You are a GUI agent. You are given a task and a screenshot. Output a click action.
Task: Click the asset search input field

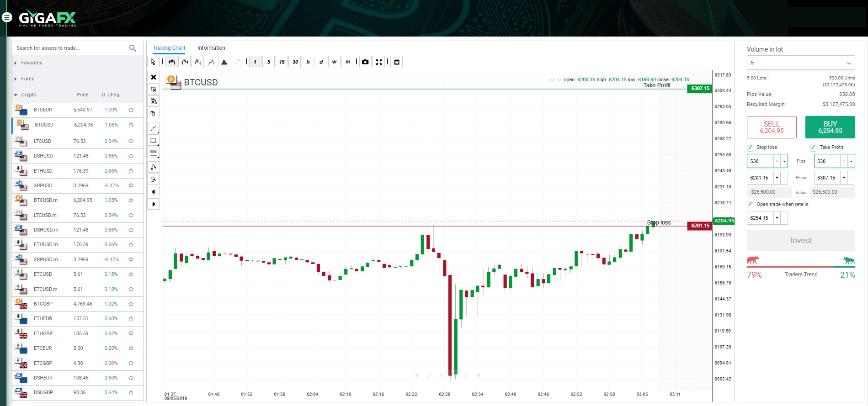71,48
